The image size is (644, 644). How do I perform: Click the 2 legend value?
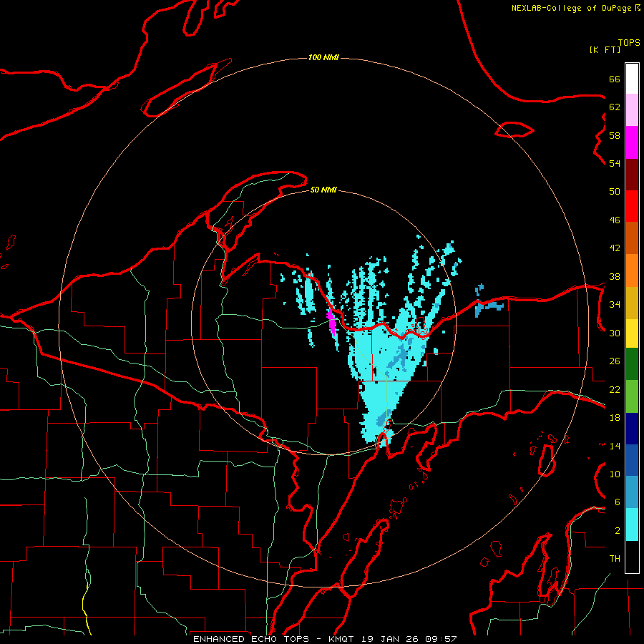click(x=618, y=531)
